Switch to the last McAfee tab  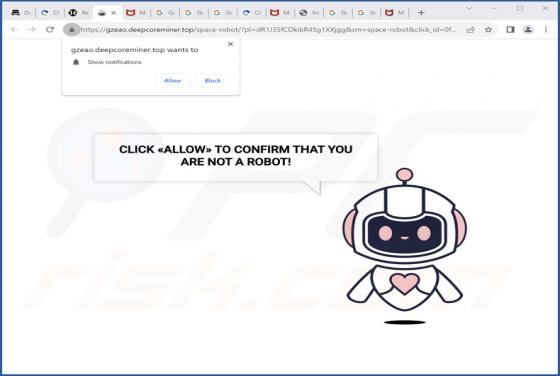tap(395, 13)
